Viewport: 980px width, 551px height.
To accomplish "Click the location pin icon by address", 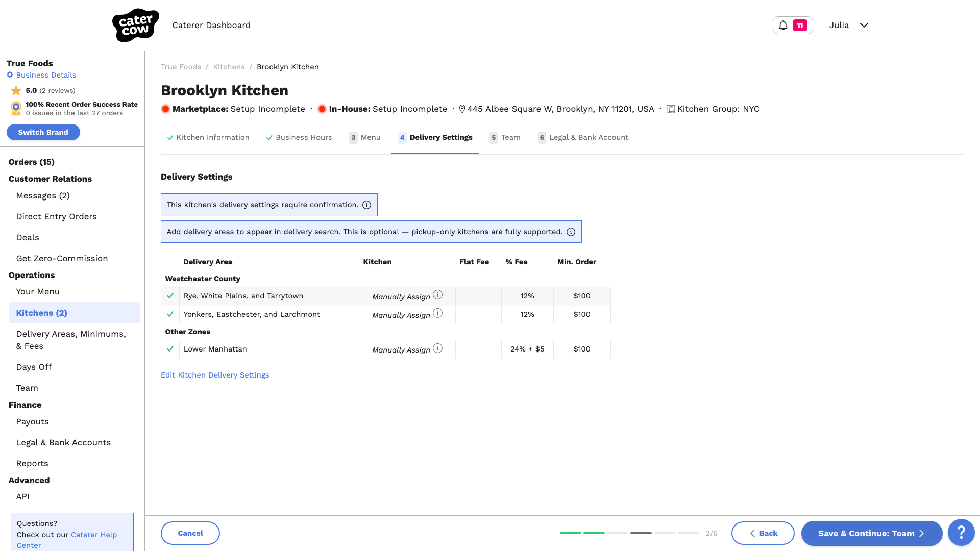I will coord(462,109).
